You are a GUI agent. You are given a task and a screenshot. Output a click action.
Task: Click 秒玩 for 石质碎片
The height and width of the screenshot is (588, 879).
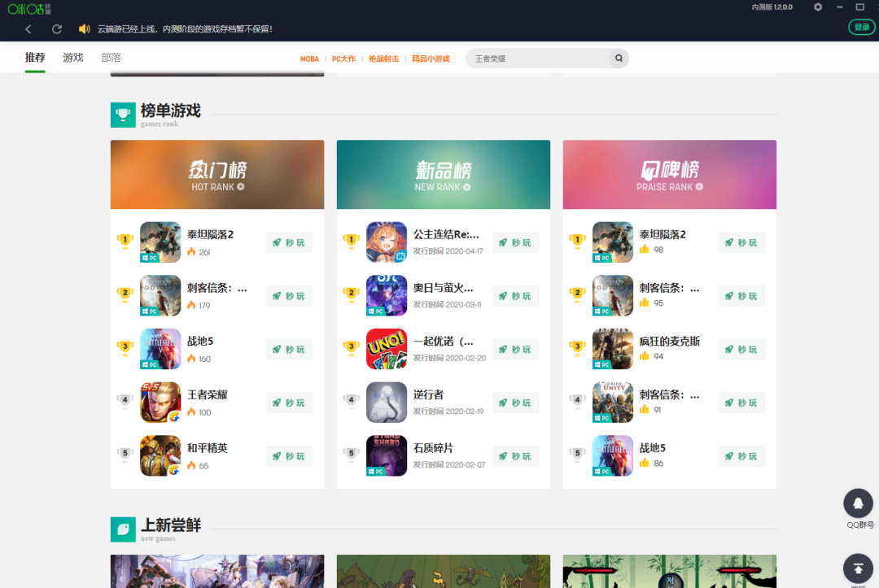[516, 456]
